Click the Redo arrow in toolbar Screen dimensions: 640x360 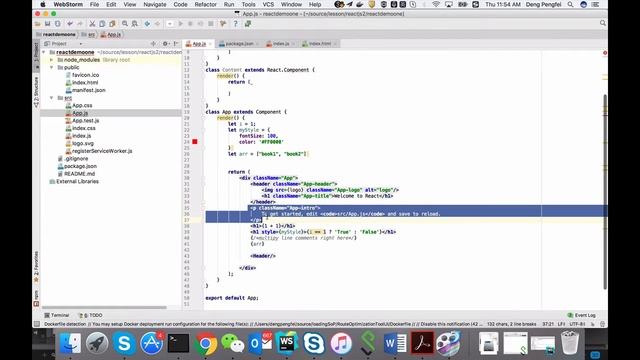(80, 24)
